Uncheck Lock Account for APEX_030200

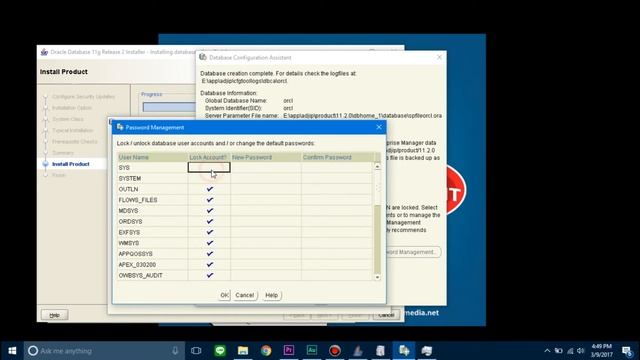pyautogui.click(x=210, y=264)
